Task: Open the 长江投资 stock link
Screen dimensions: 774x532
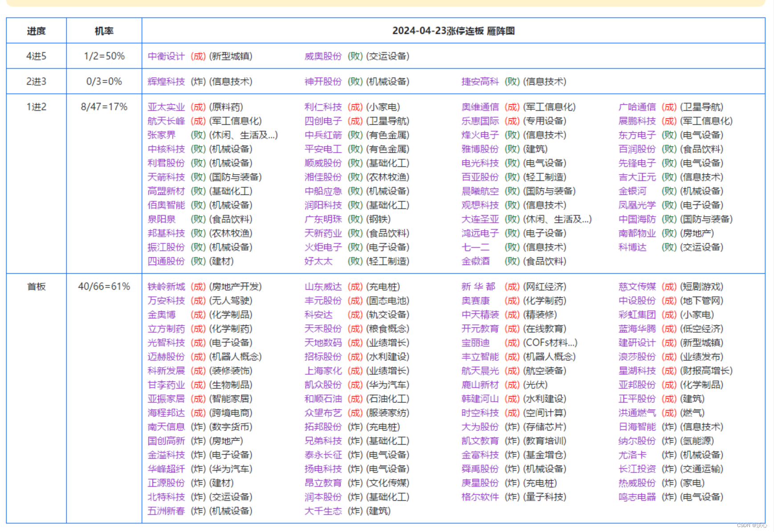Action: coord(637,469)
